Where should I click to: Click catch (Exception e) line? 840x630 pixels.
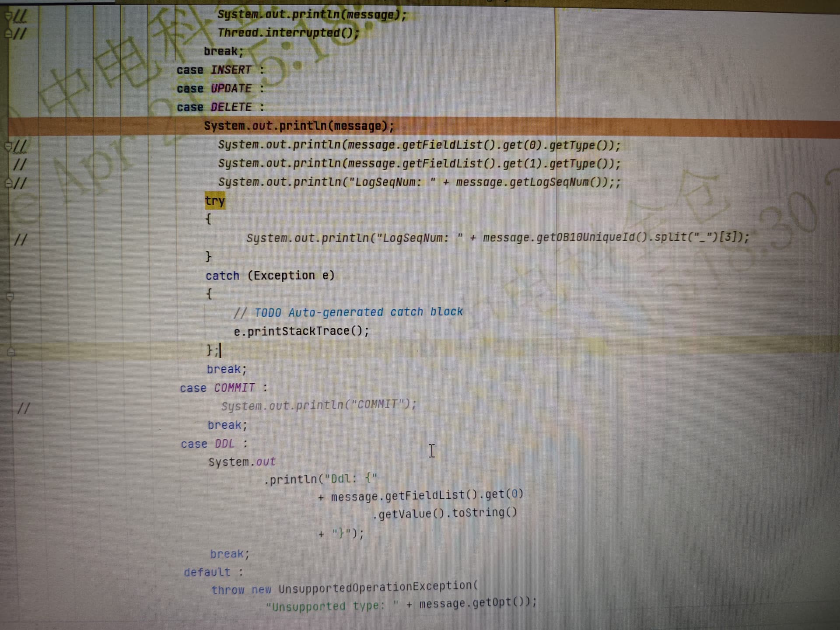pos(270,276)
